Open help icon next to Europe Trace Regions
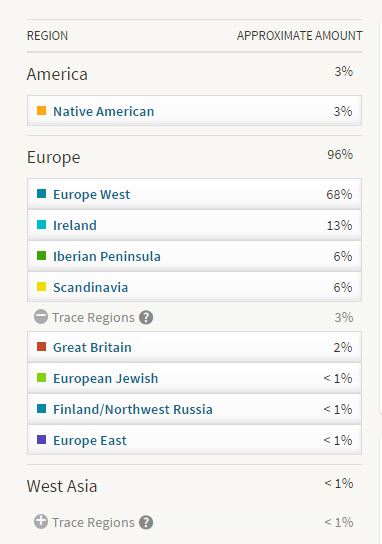The image size is (382, 544). pos(146,317)
